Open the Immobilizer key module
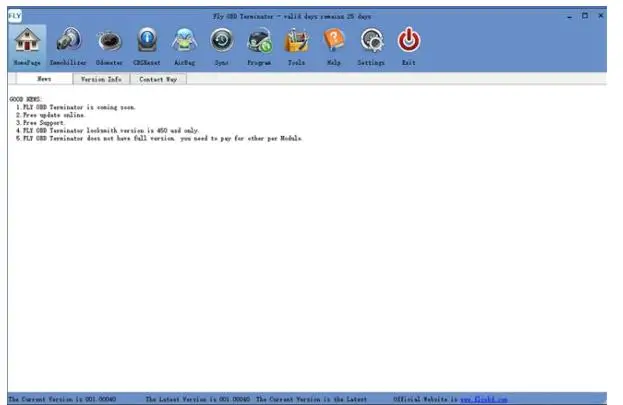 68,40
